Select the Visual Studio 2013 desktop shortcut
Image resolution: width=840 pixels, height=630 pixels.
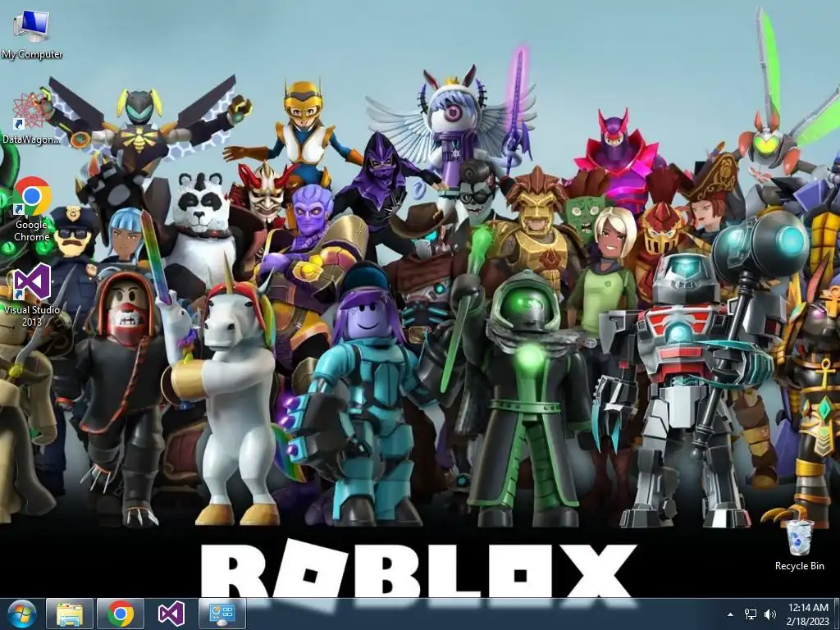click(x=32, y=295)
